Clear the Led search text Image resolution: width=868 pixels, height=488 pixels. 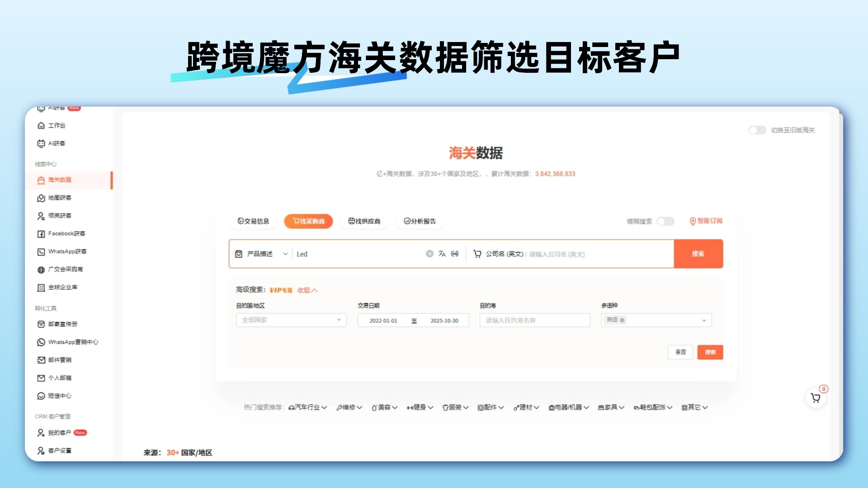tap(429, 254)
